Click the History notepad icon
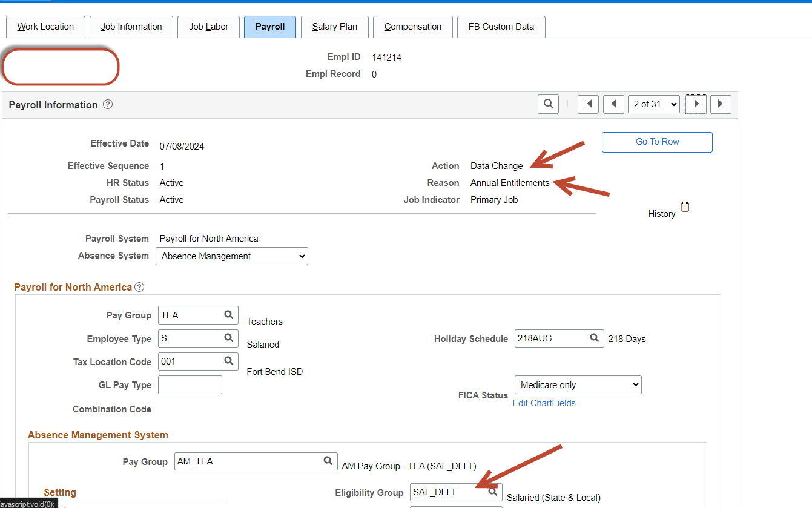This screenshot has height=508, width=812. click(x=685, y=207)
